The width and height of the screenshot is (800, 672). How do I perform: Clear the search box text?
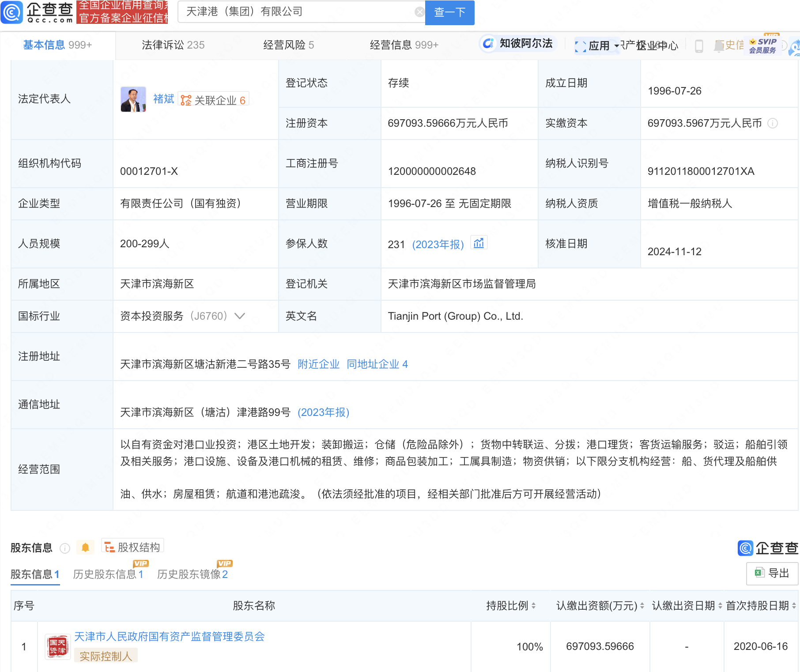coord(419,12)
